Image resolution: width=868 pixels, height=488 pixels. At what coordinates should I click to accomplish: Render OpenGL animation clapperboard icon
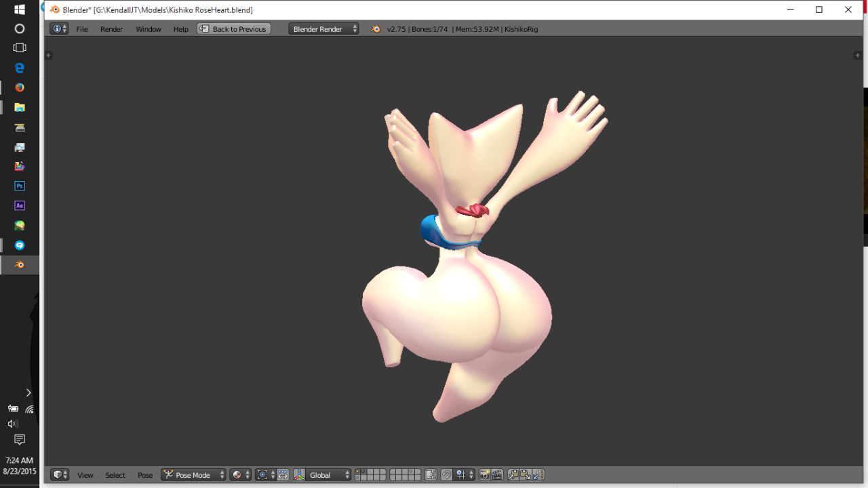[x=496, y=475]
